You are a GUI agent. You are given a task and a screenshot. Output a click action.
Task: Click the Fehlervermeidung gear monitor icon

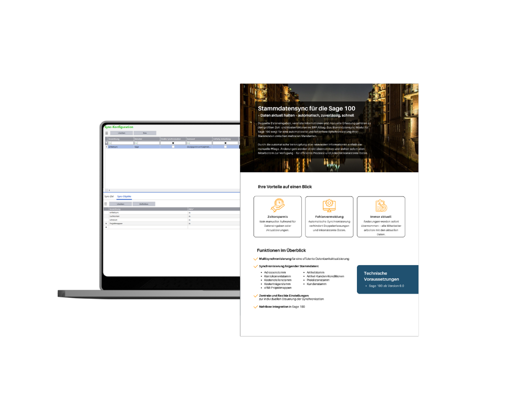[329, 206]
